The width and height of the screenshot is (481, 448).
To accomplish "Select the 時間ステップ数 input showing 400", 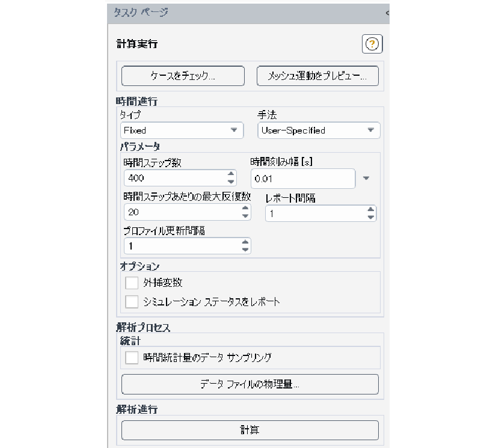I will pos(174,179).
